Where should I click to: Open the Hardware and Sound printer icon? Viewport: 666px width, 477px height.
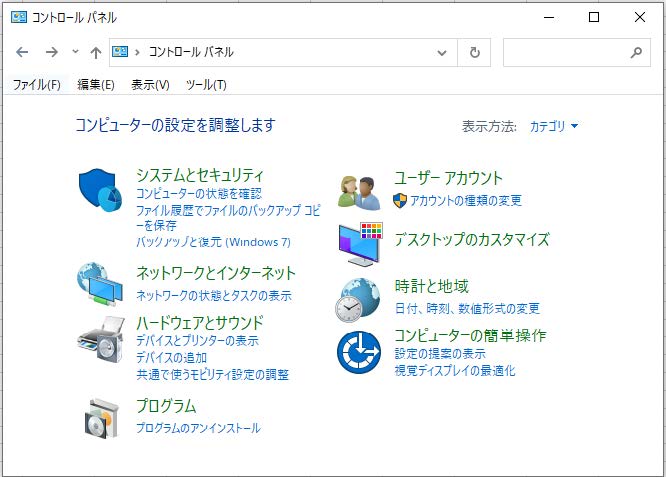101,339
